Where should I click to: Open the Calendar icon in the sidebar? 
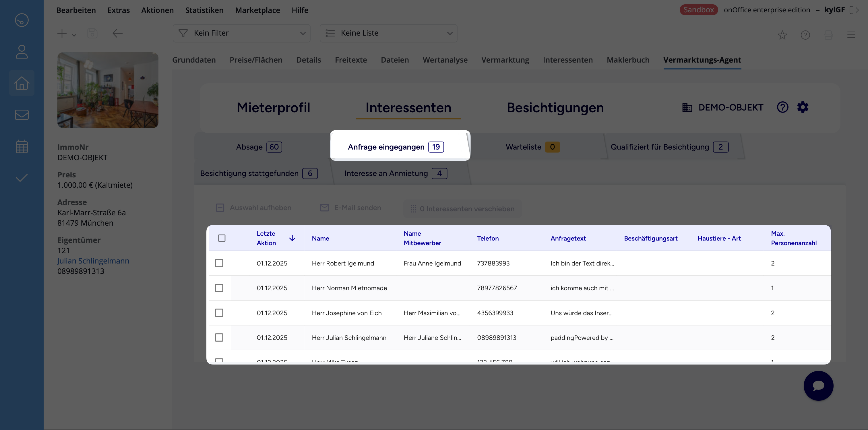tap(22, 146)
